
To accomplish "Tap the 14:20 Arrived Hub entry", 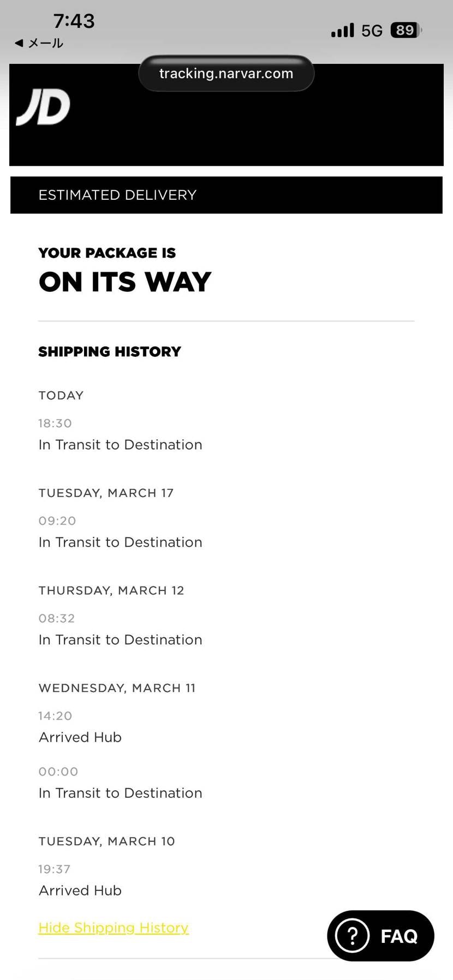I will click(x=80, y=737).
